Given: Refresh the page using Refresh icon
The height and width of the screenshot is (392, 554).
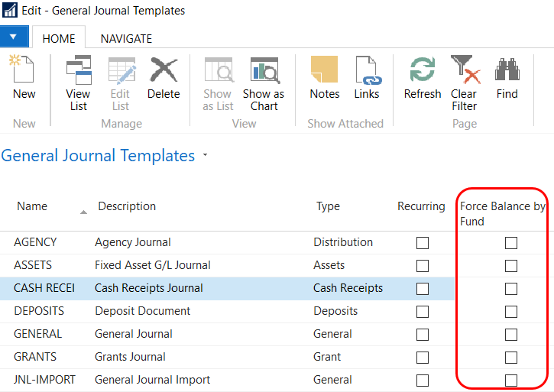Looking at the screenshot, I should click(422, 71).
